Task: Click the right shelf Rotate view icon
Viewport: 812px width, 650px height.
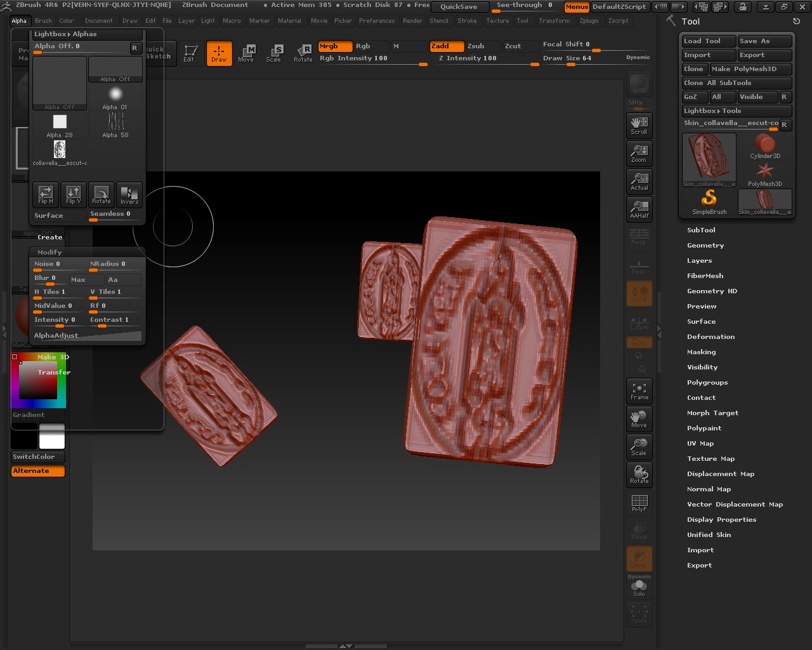Action: (639, 474)
